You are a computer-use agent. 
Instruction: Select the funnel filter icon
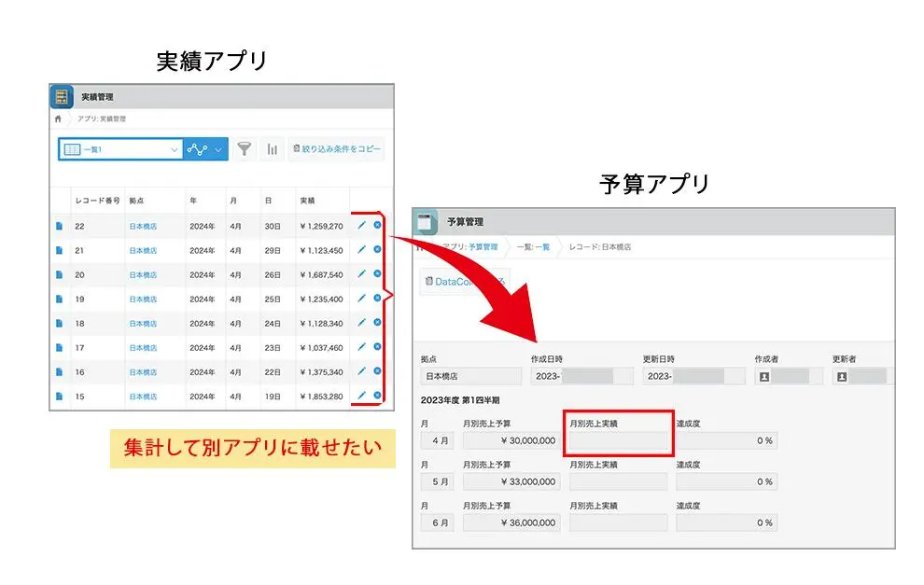[244, 149]
